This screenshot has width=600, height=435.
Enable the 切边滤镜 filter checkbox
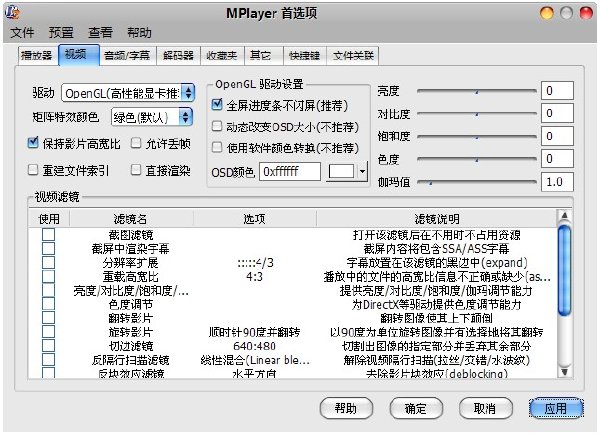(49, 345)
